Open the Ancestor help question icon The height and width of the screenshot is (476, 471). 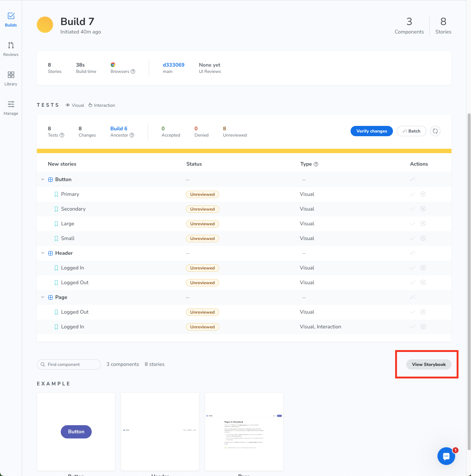point(132,135)
